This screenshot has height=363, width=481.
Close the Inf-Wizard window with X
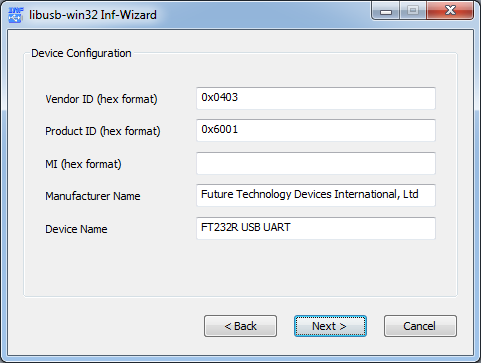coord(450,10)
